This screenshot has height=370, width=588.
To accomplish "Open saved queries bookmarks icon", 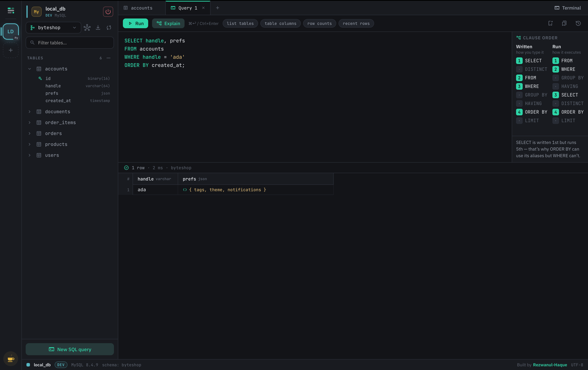I will pos(564,23).
